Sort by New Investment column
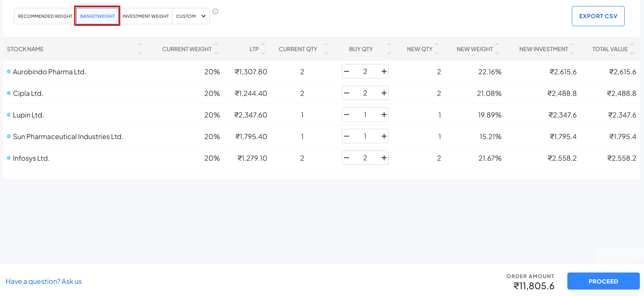The height and width of the screenshot is (296, 644). click(572, 49)
